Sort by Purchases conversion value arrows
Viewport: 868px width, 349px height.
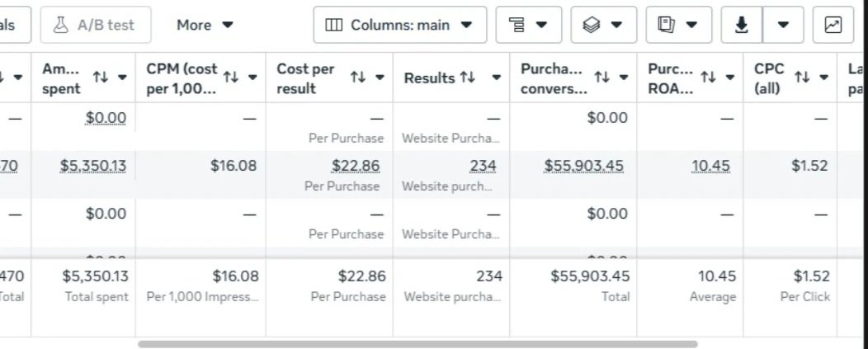[x=601, y=77]
